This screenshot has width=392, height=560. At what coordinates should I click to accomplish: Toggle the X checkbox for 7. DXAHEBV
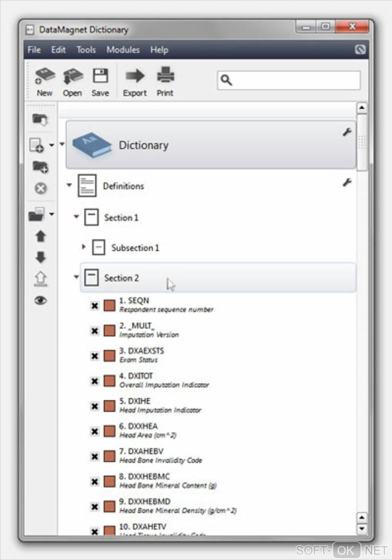95,457
